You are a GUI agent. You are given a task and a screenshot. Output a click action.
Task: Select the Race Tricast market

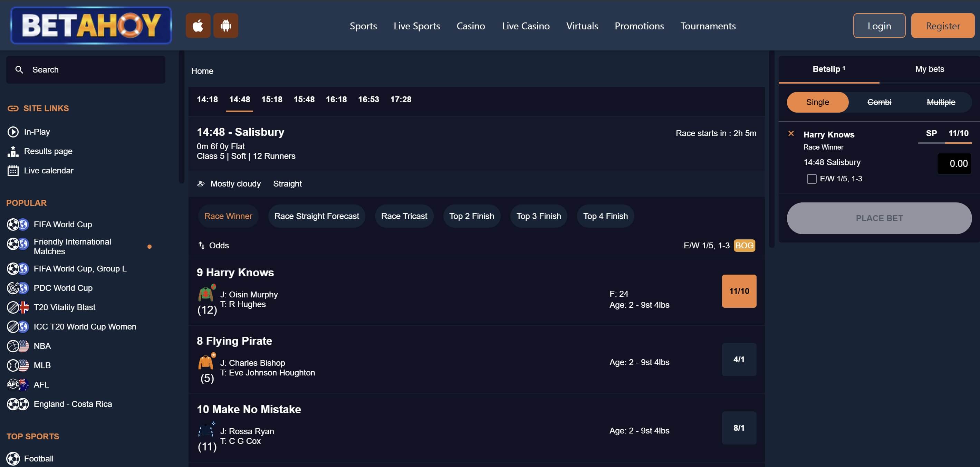click(404, 216)
